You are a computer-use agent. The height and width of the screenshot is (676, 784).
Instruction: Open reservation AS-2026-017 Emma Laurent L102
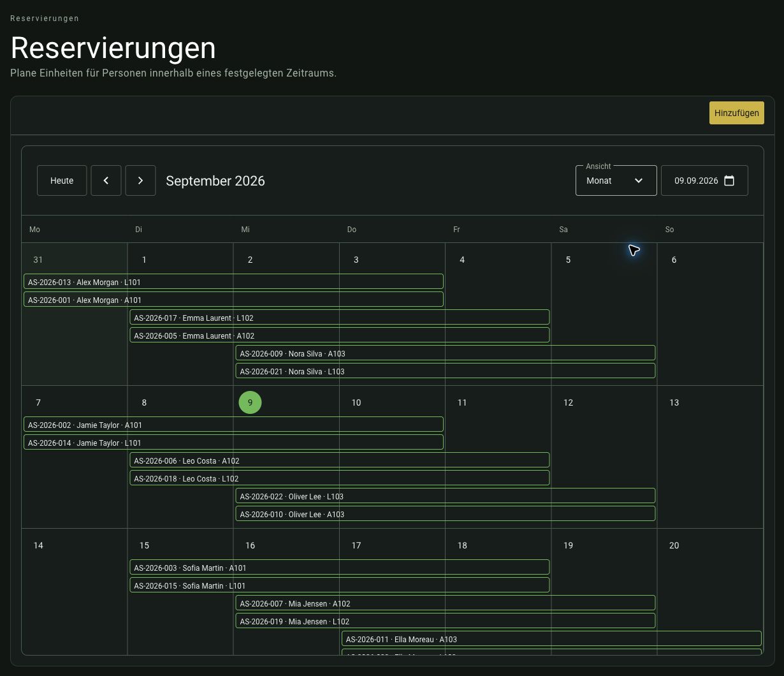[340, 317]
